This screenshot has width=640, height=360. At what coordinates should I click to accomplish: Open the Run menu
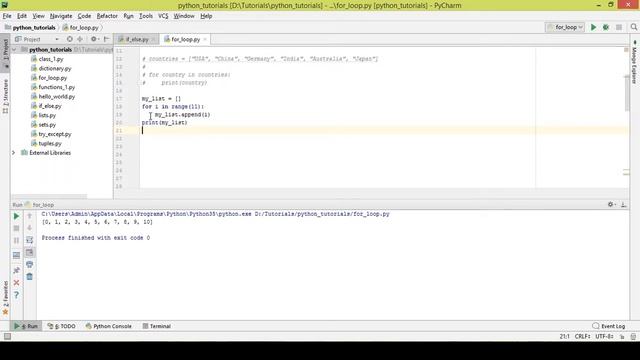pos(128,16)
